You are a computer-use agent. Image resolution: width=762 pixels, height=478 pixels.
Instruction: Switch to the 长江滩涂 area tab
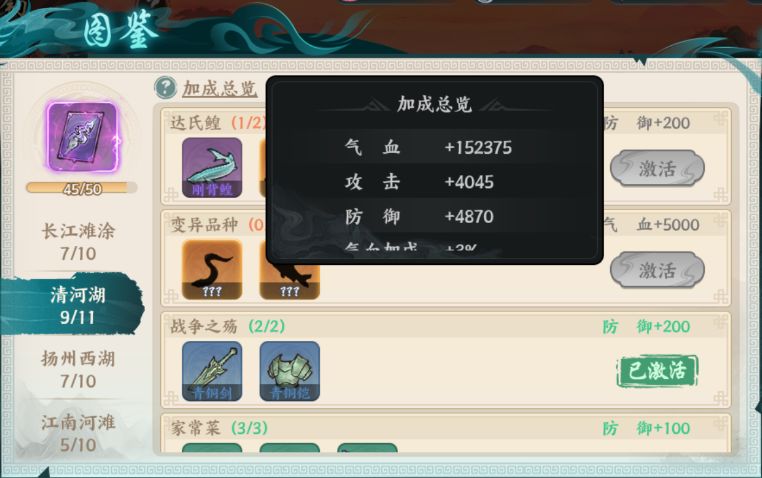tap(78, 241)
